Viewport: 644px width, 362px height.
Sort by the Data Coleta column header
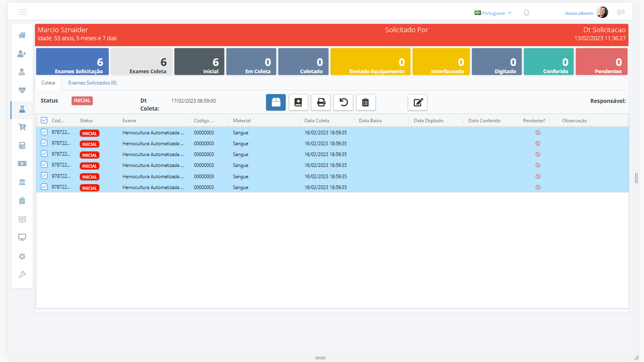click(317, 121)
